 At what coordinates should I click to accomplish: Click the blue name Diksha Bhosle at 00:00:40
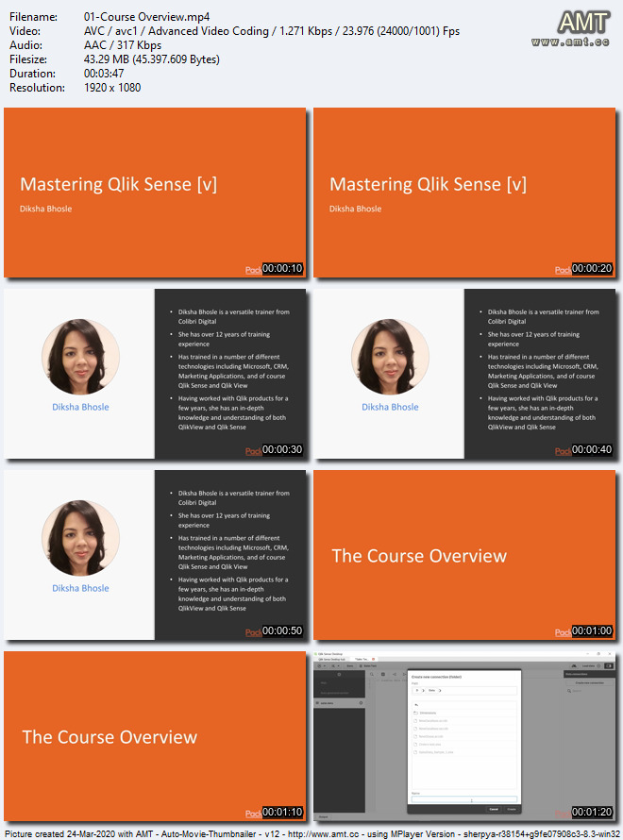click(390, 407)
